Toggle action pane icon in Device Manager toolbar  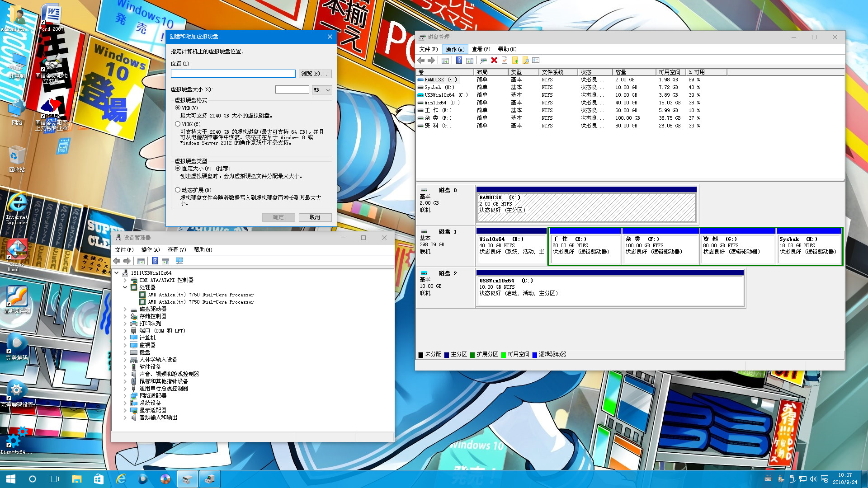(165, 261)
